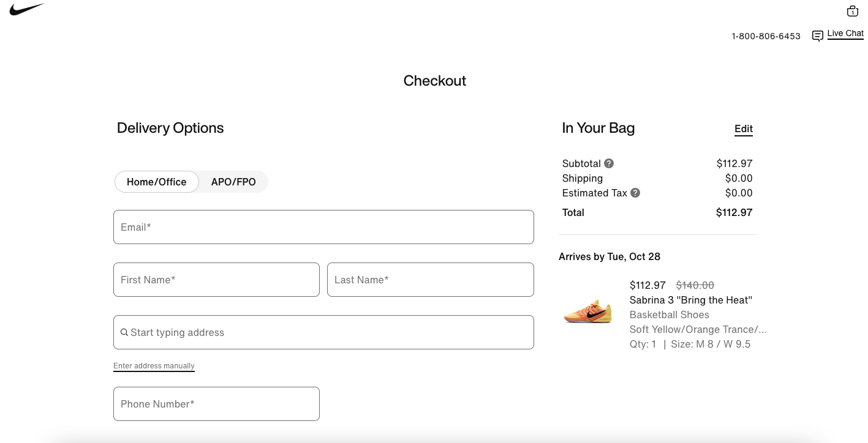868x443 pixels.
Task: Click the Live Chat speech bubble icon
Action: (x=817, y=36)
